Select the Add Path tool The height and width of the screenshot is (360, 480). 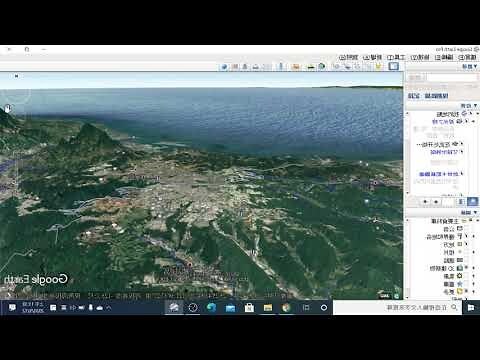358,66
